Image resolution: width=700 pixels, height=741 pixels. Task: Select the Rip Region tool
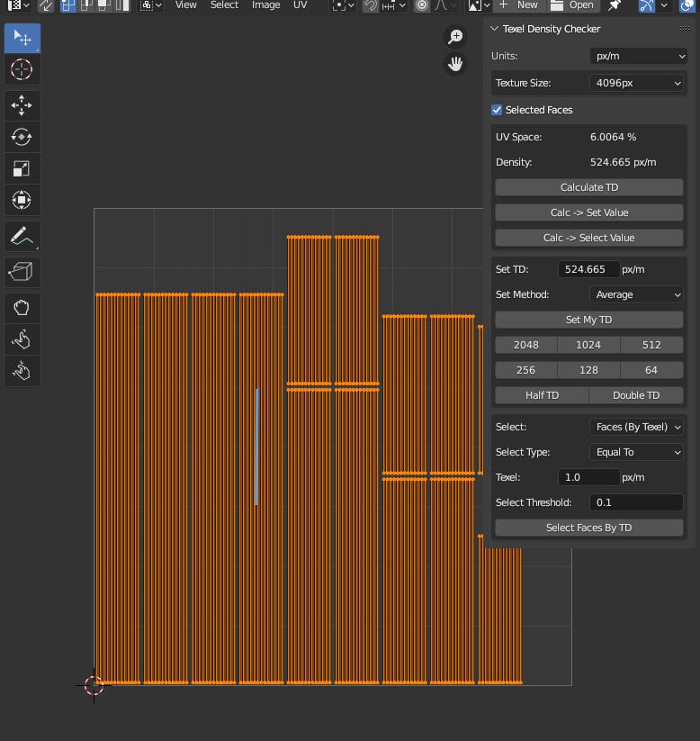22,272
